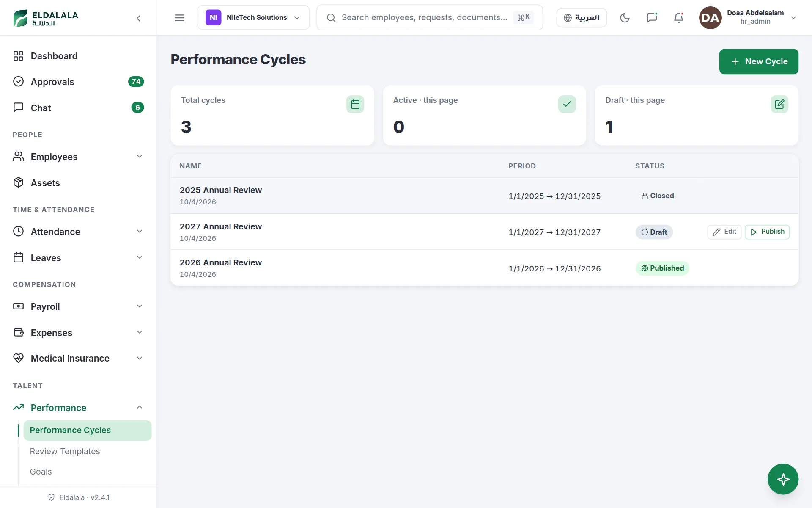
Task: Click the Eldalala logo
Action: 46,18
